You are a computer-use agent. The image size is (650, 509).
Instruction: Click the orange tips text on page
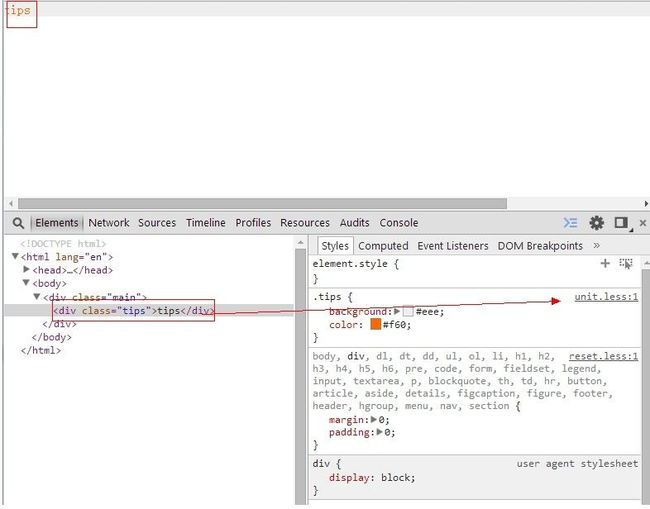[18, 10]
